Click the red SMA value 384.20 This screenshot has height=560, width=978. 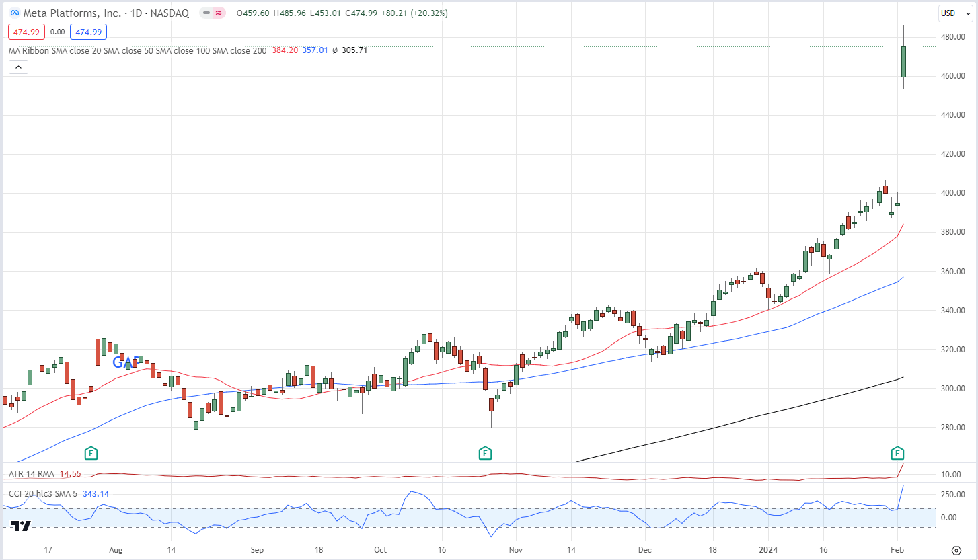click(x=285, y=50)
